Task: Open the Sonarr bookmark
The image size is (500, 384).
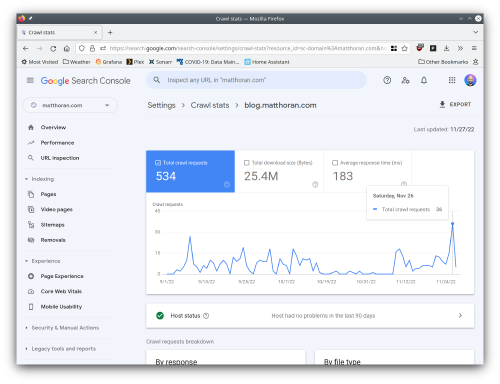Action: coord(160,62)
